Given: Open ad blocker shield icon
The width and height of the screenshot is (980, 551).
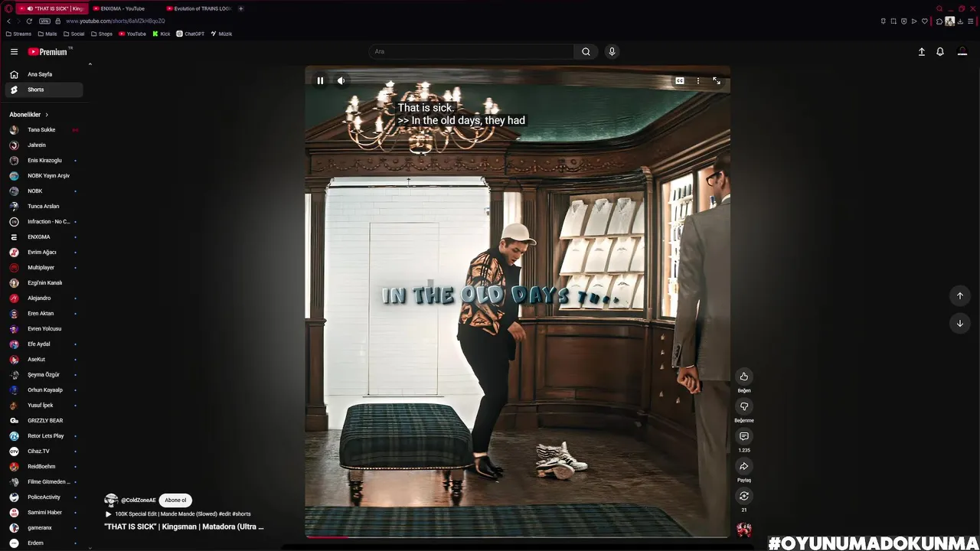Looking at the screenshot, I should coord(903,21).
